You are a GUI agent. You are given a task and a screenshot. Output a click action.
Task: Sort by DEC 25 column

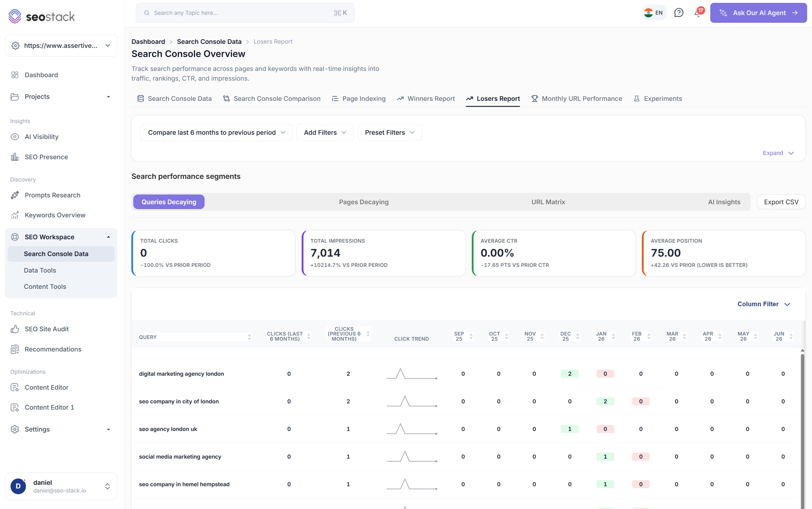click(x=578, y=336)
